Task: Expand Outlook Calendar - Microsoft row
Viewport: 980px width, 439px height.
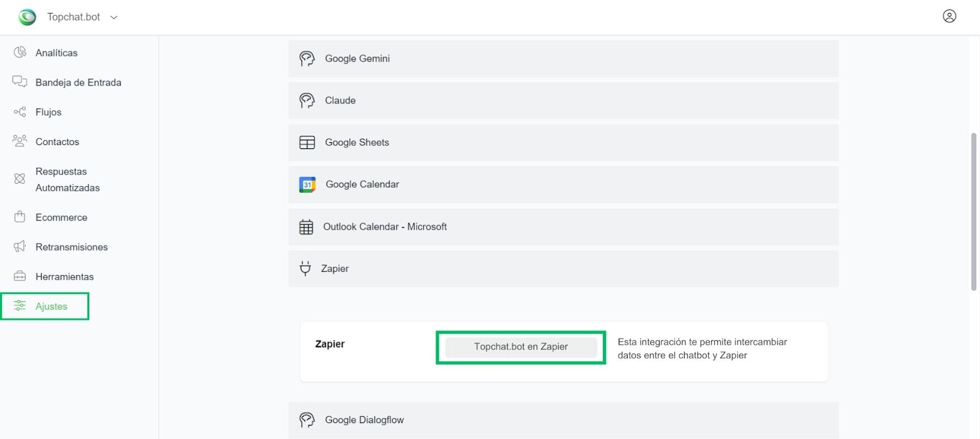Action: click(x=563, y=227)
